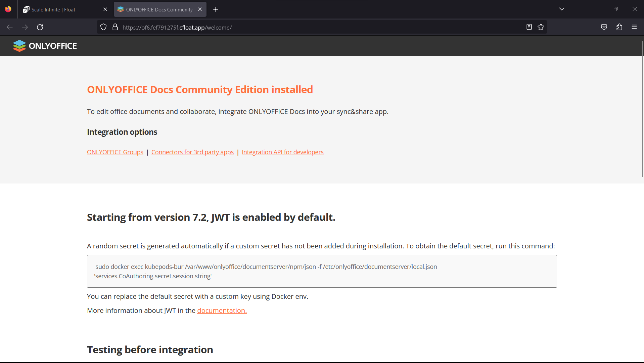The height and width of the screenshot is (363, 644).
Task: Click the 'ONLYOFFICE Docs Community Edition installed' heading
Action: point(200,90)
